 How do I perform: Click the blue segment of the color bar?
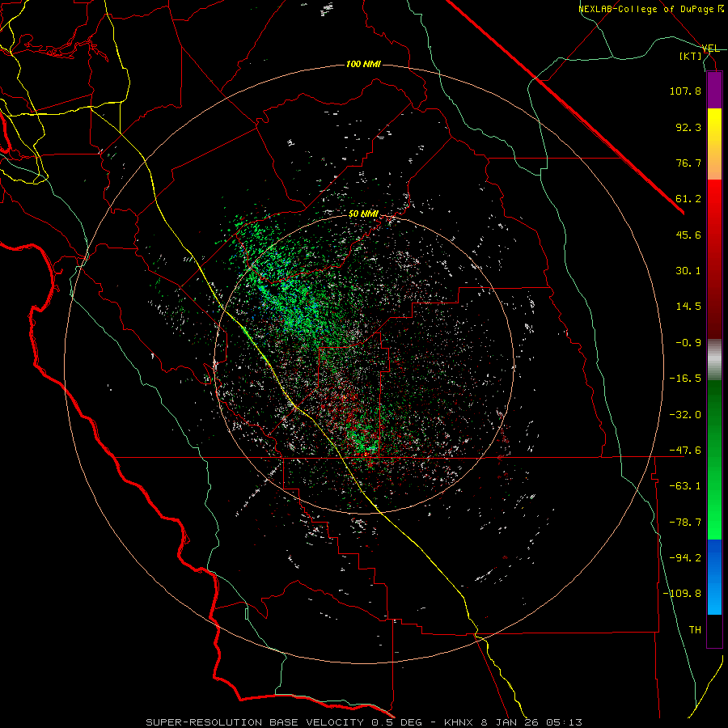coord(714,577)
